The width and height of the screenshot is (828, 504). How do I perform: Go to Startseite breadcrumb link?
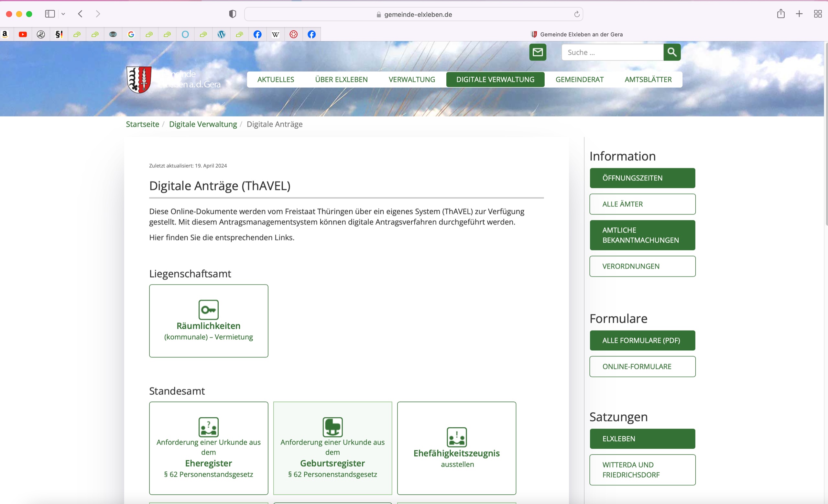click(x=143, y=124)
